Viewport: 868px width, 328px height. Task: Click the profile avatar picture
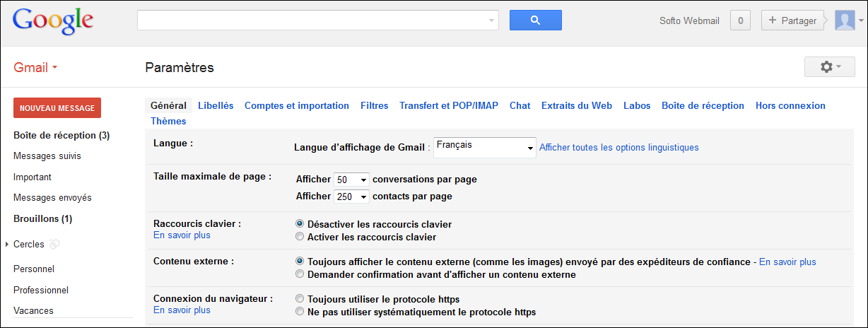(x=845, y=20)
